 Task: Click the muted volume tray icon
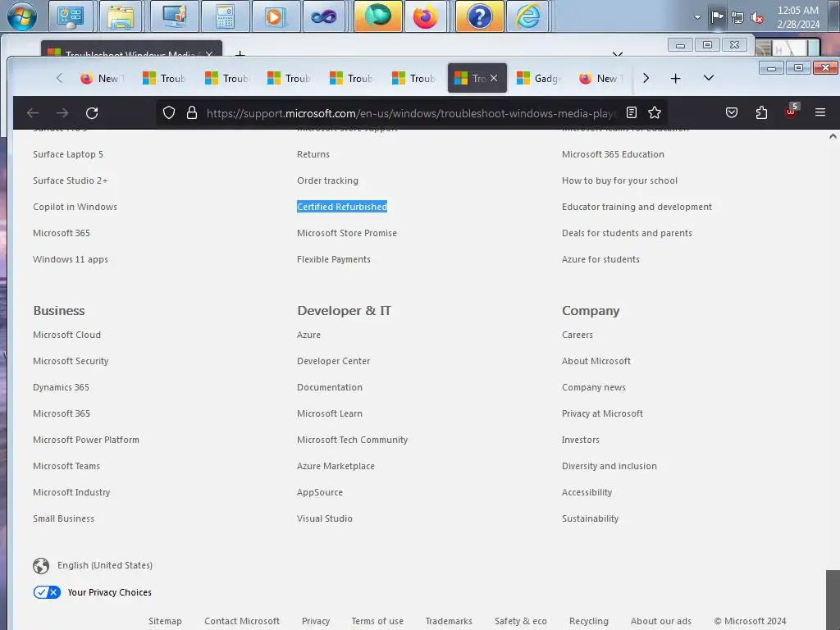[757, 18]
